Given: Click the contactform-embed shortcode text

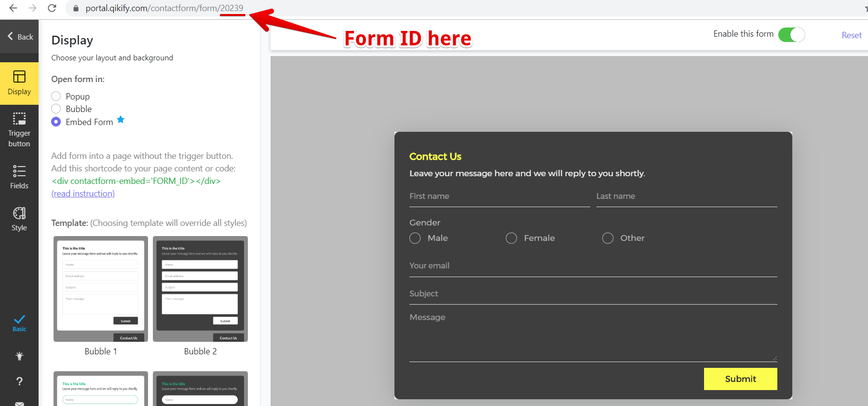Looking at the screenshot, I should pos(136,181).
